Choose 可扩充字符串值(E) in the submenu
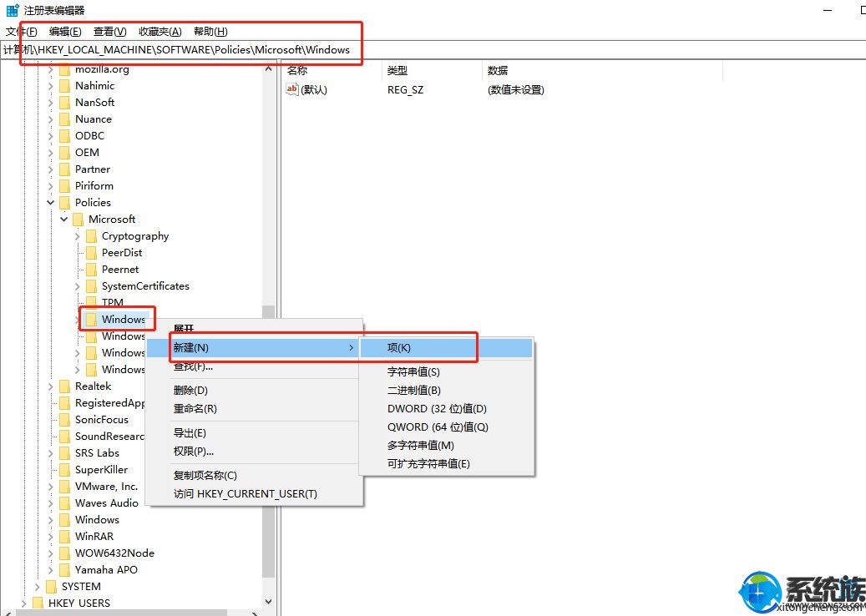This screenshot has width=866, height=616. pos(446,463)
